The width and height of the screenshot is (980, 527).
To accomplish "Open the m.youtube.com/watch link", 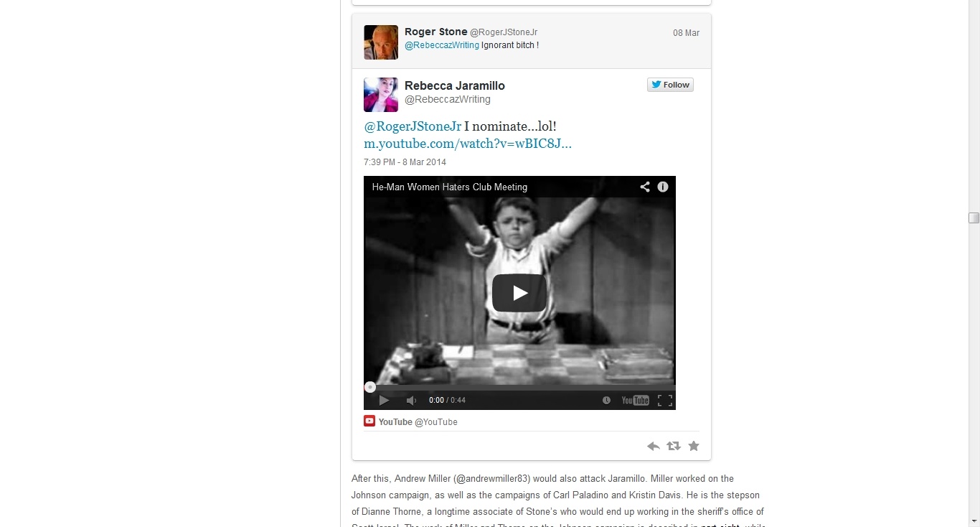I will [468, 144].
